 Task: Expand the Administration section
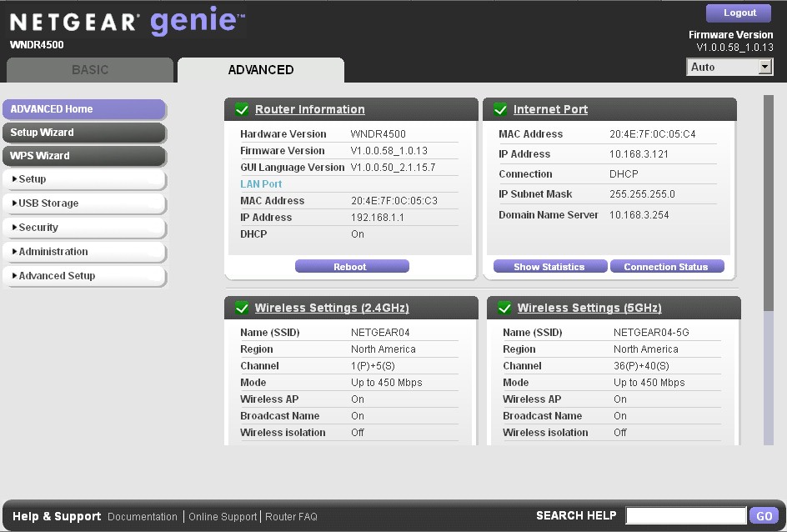(84, 252)
